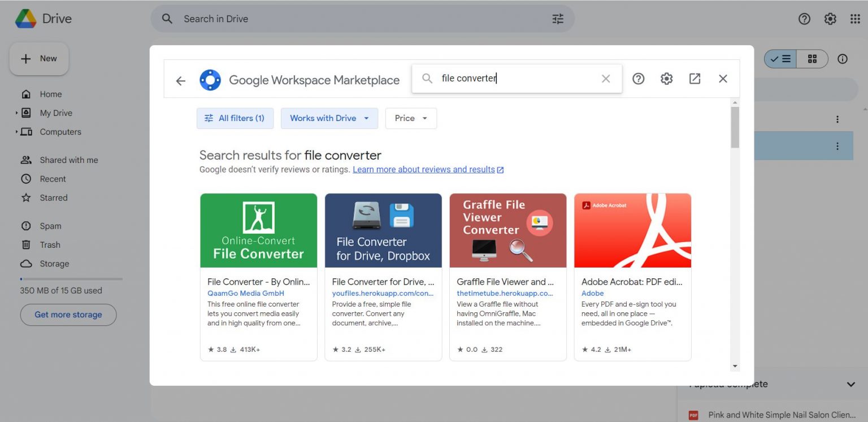Expand the Computers tree
868x422 pixels.
tap(17, 132)
